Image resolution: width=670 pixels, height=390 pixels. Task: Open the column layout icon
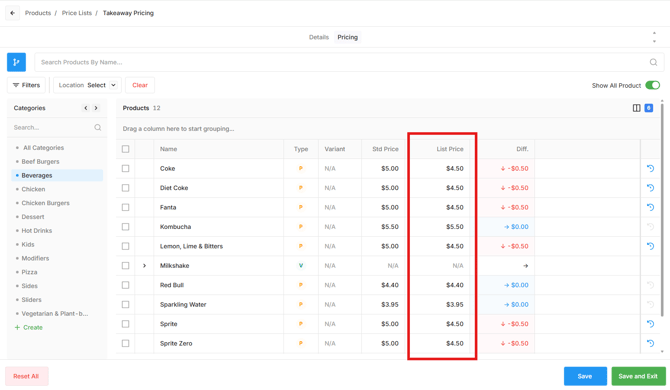pos(636,108)
